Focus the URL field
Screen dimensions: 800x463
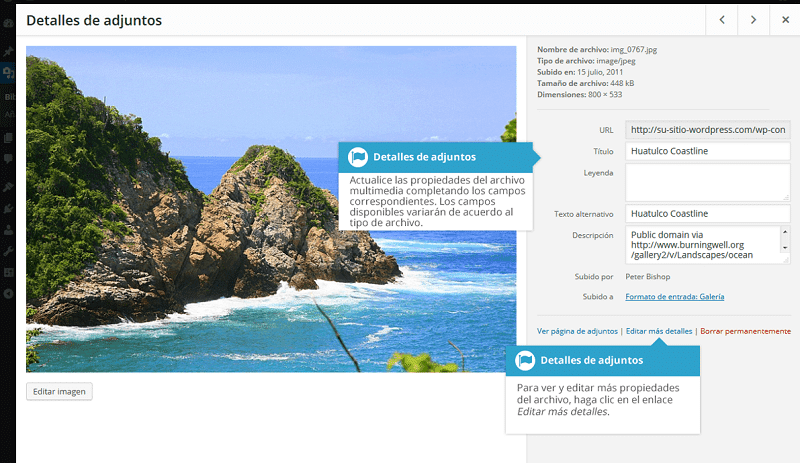click(708, 130)
